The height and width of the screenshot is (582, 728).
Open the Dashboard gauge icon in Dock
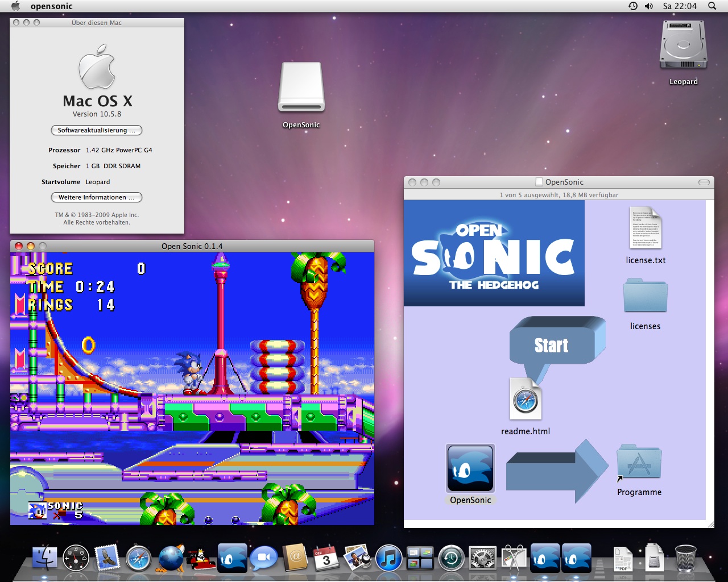(76, 558)
